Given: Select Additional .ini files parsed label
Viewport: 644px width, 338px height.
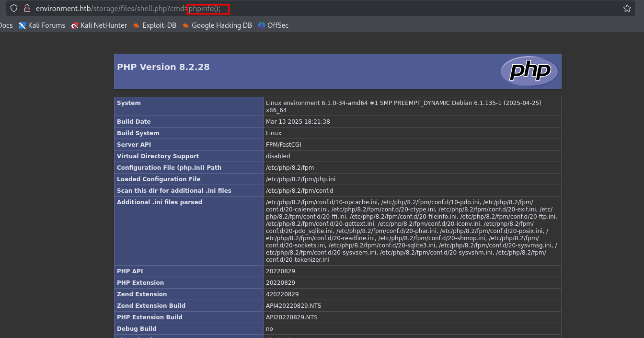Looking at the screenshot, I should pos(160,202).
